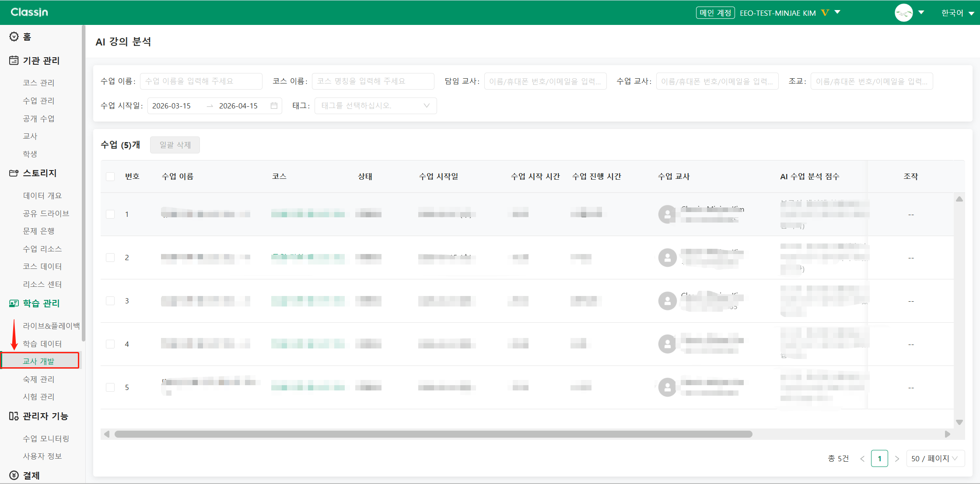Image resolution: width=980 pixels, height=484 pixels.
Task: Click the 메인 계정 badge
Action: pos(715,13)
